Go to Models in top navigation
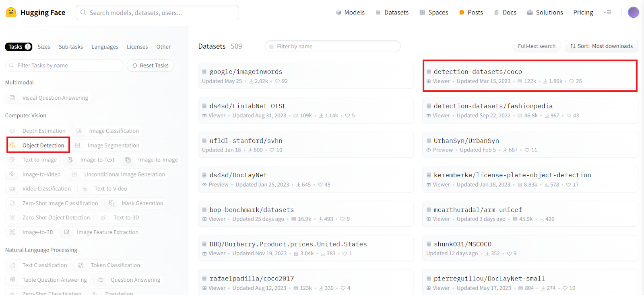 tap(350, 12)
